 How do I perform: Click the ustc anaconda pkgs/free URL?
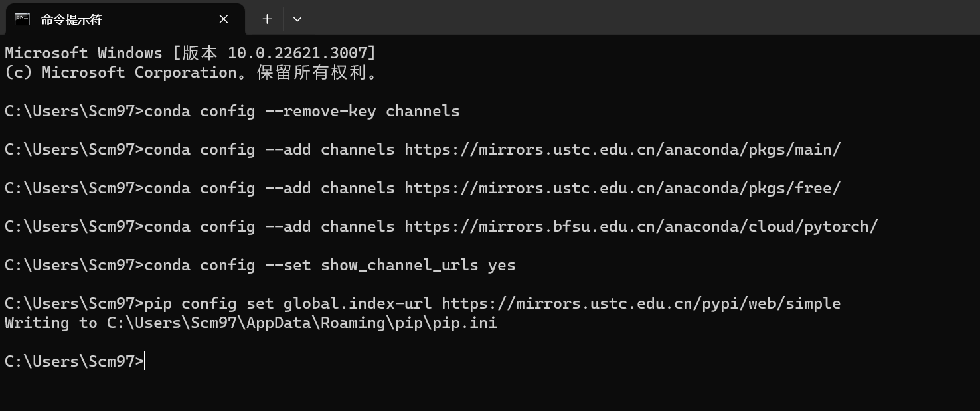622,189
